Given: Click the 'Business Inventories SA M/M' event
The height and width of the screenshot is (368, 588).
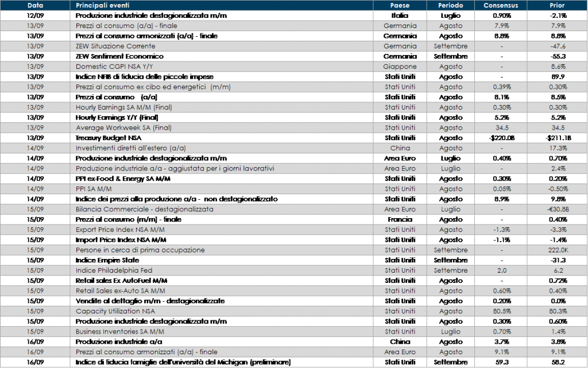Looking at the screenshot, I should pos(120,331).
